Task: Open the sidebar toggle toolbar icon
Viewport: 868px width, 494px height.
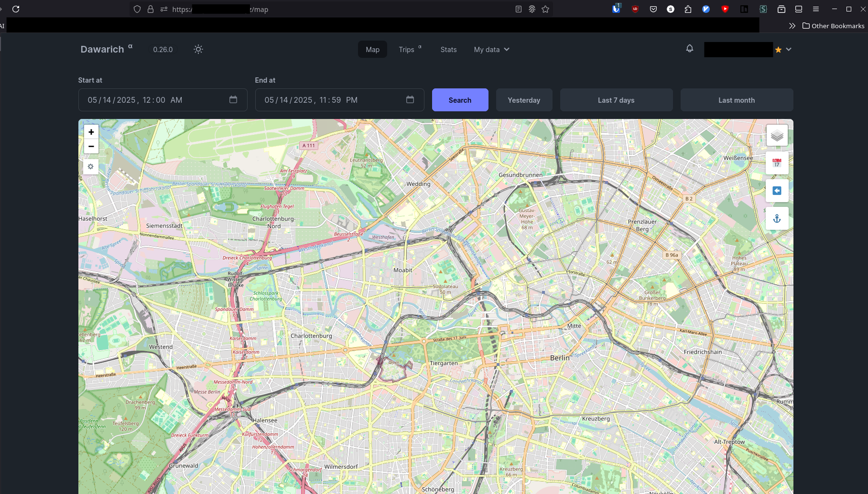Action: tap(799, 9)
